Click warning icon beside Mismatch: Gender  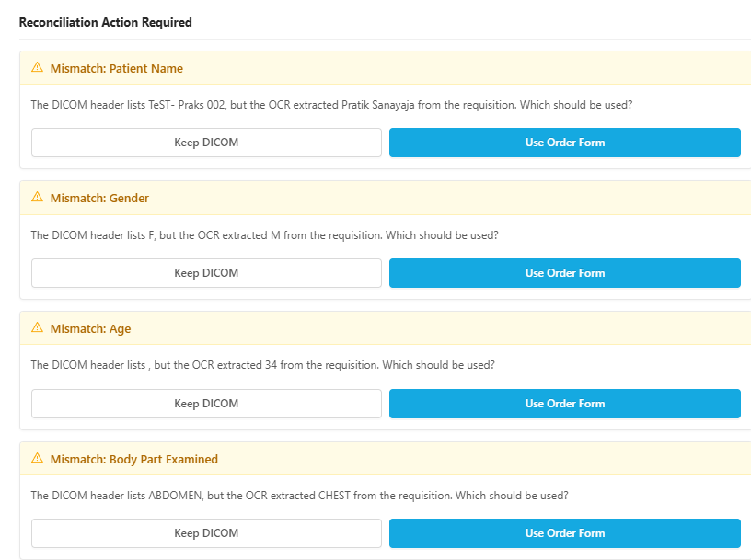(37, 197)
